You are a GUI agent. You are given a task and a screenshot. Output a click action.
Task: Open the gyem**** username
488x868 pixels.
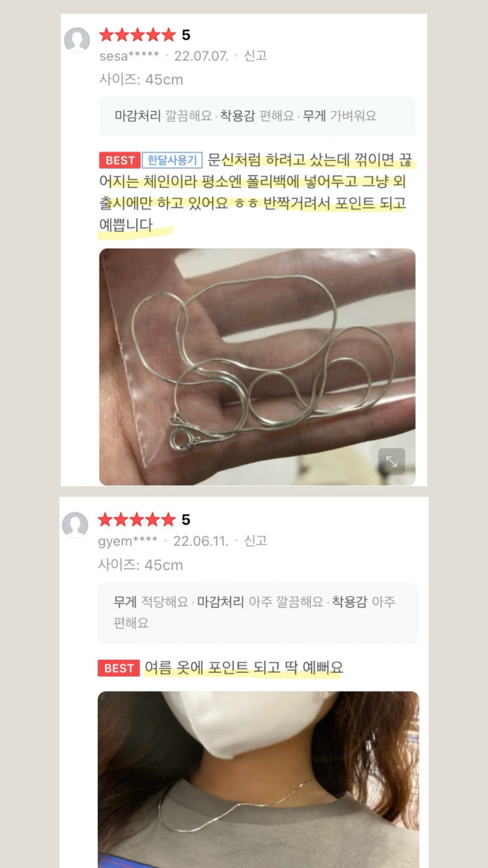tap(128, 541)
